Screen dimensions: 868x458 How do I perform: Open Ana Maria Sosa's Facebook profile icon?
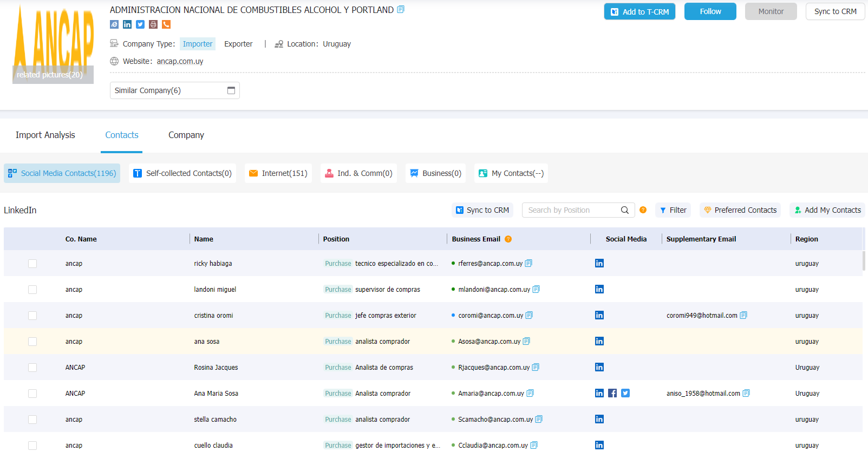612,393
